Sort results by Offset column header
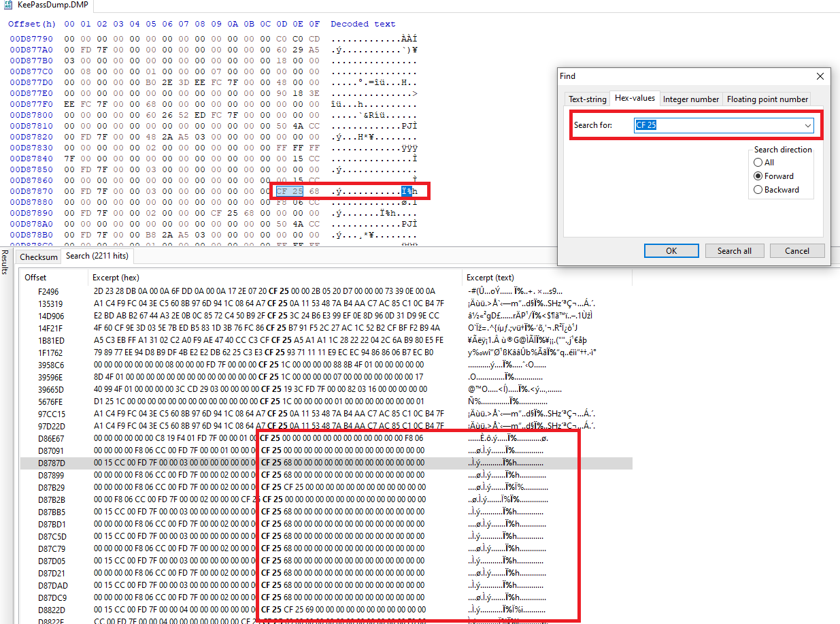This screenshot has width=840, height=624. [x=36, y=278]
